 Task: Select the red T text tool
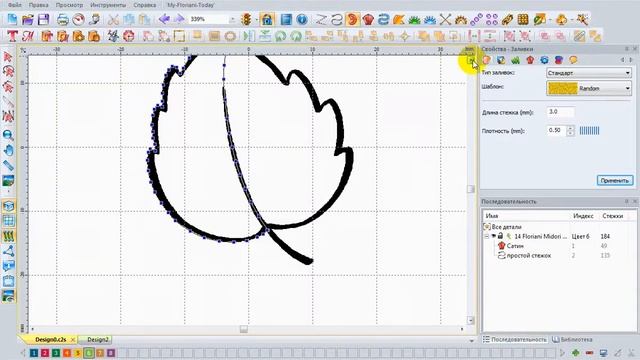(x=12, y=36)
